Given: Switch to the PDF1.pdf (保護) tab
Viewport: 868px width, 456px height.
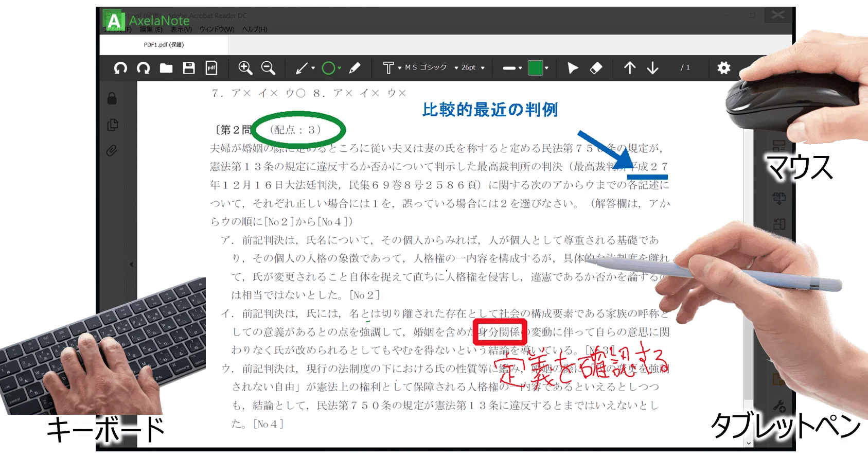Looking at the screenshot, I should (x=164, y=45).
